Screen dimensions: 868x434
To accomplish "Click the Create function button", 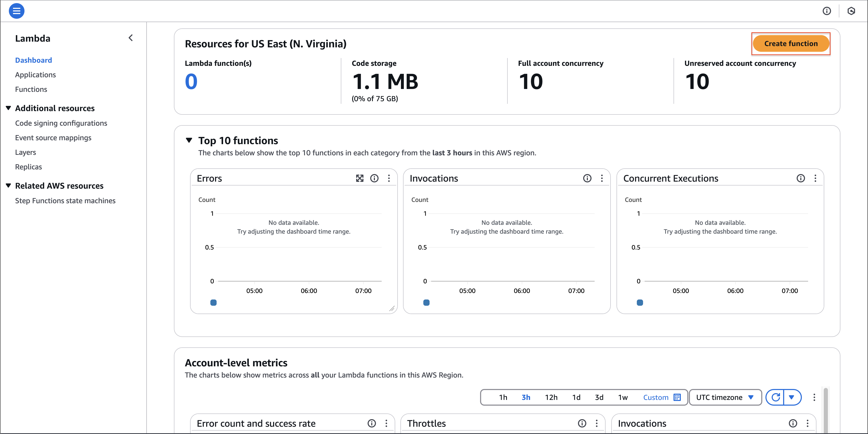I will click(x=790, y=43).
